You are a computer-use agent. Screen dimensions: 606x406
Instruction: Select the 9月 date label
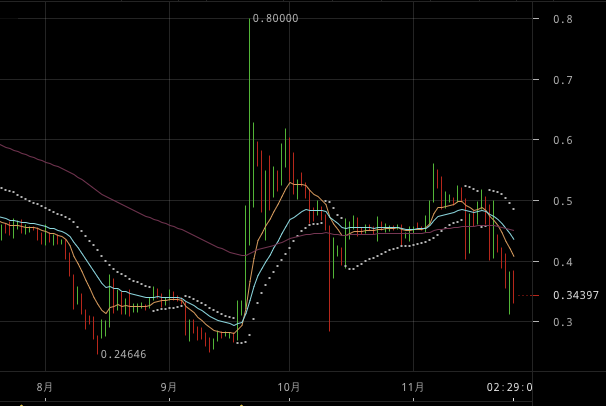[169, 387]
